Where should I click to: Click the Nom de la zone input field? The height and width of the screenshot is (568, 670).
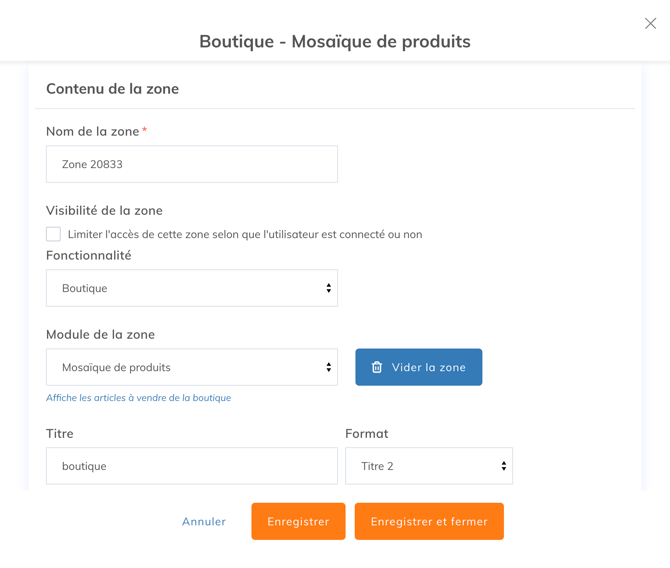tap(192, 164)
